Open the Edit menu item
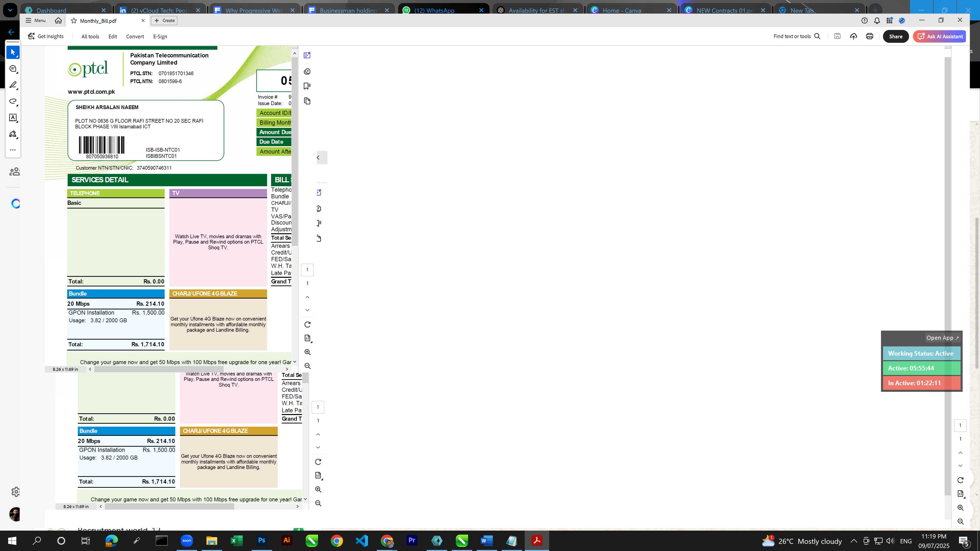 [113, 36]
